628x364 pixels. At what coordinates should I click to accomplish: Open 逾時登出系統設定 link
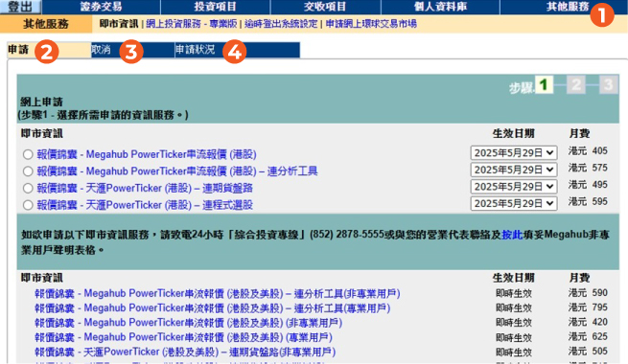(x=281, y=24)
